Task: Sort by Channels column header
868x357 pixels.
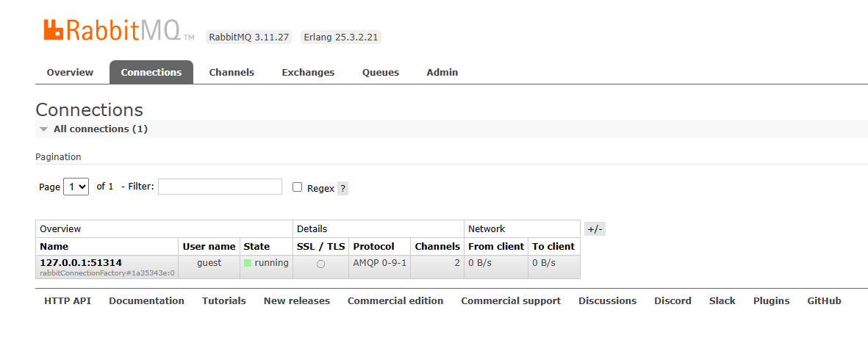Action: click(x=437, y=246)
